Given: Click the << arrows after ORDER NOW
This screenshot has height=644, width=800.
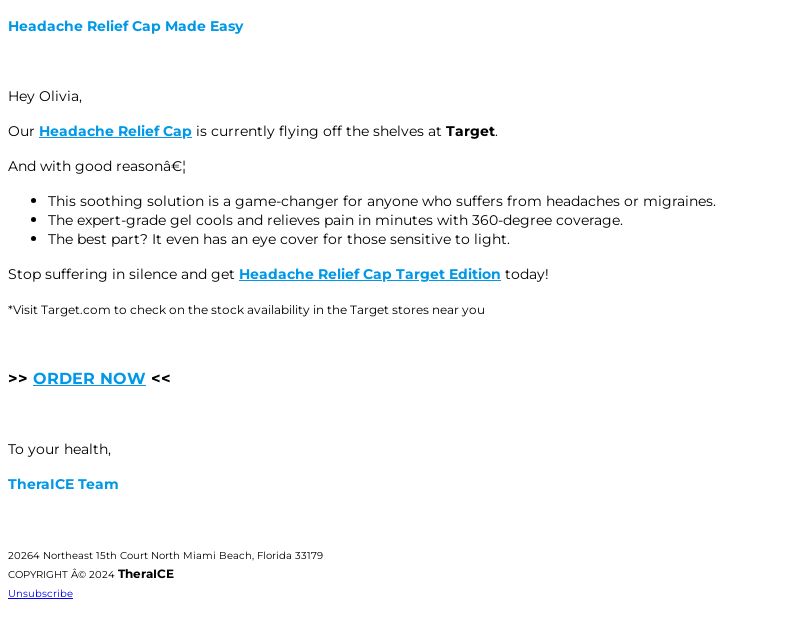Looking at the screenshot, I should pyautogui.click(x=161, y=378).
